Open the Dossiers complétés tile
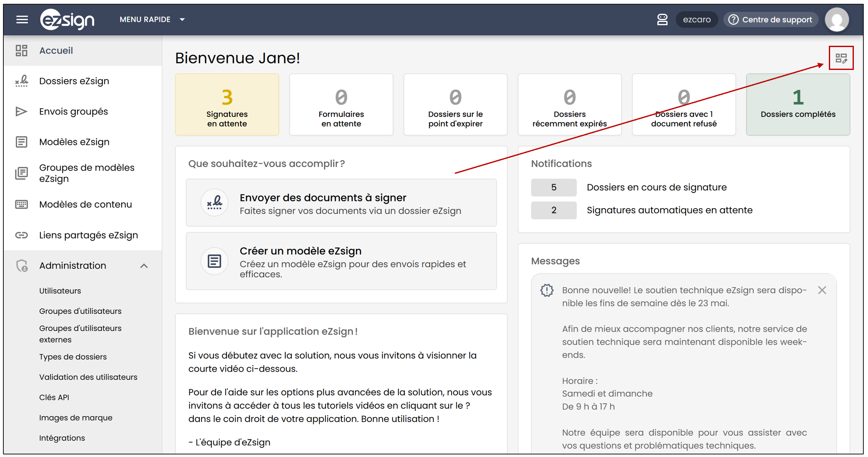The height and width of the screenshot is (457, 868). (798, 104)
